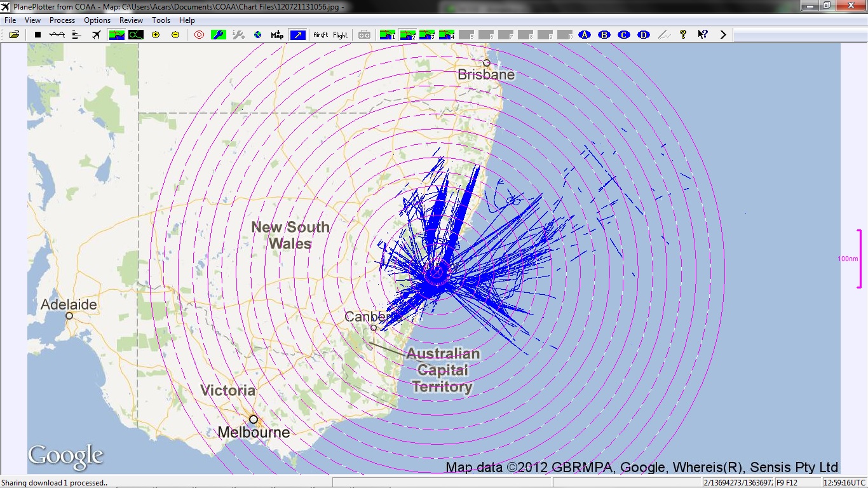Click the context help pointer icon
The height and width of the screenshot is (488, 868).
(x=703, y=35)
